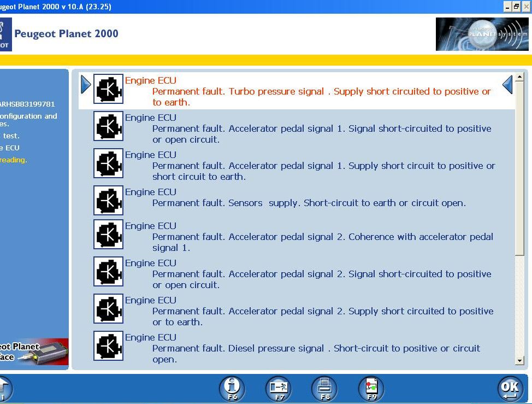Select Accelerator pedal signal 1 signal short-circuited fault
The height and width of the screenshot is (404, 532).
[322, 134]
